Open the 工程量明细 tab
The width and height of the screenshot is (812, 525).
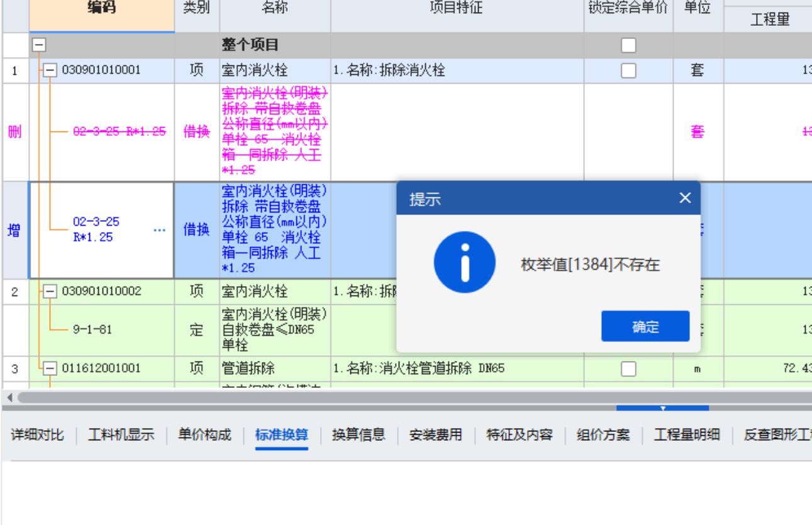click(x=686, y=434)
